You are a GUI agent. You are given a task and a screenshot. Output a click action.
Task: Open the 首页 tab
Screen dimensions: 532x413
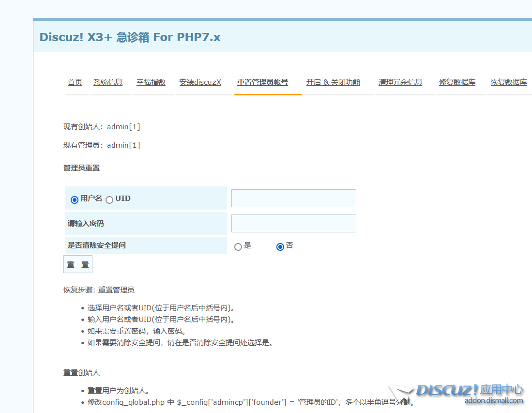point(75,82)
